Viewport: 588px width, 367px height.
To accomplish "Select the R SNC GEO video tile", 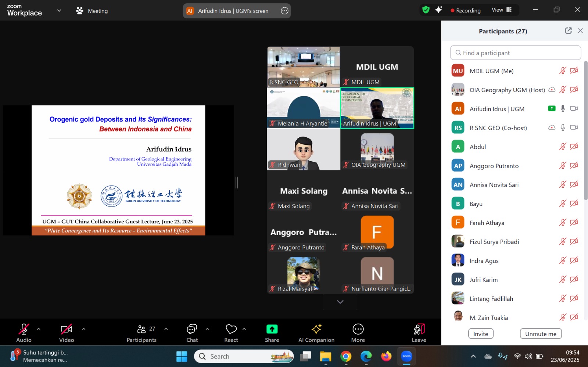I will tap(304, 66).
